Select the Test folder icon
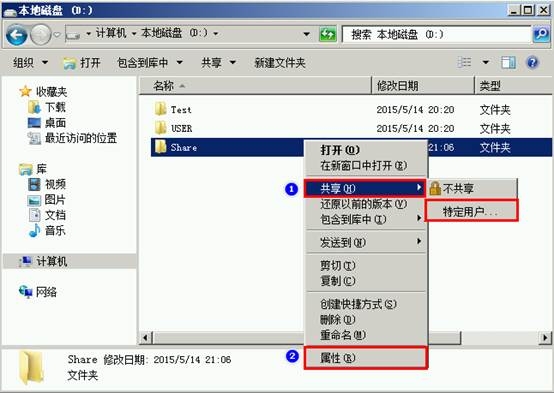Viewport: 554px width, 393px height. click(x=160, y=109)
